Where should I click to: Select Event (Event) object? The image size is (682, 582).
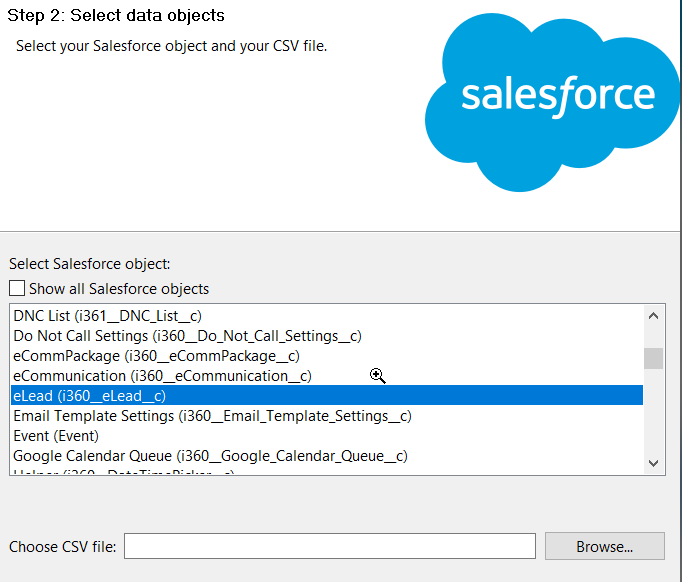pyautogui.click(x=327, y=436)
